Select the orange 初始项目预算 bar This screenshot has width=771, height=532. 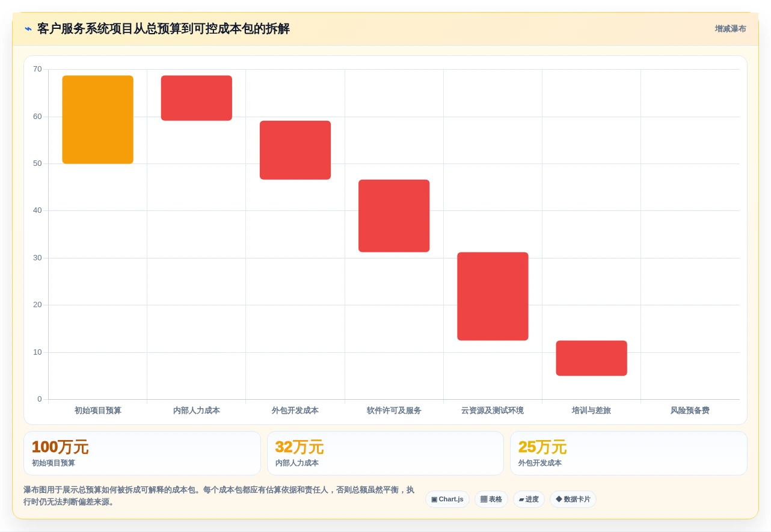(x=97, y=120)
